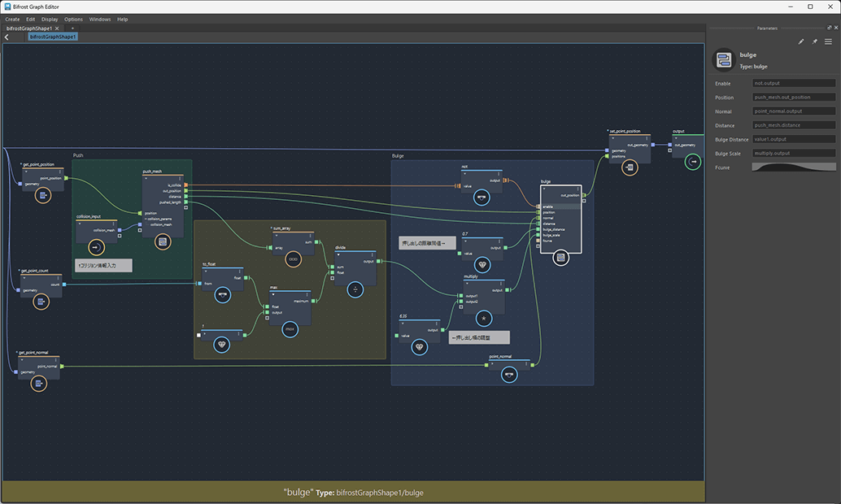
Task: Click the Fcurve ramp in Parameters
Action: (x=794, y=167)
